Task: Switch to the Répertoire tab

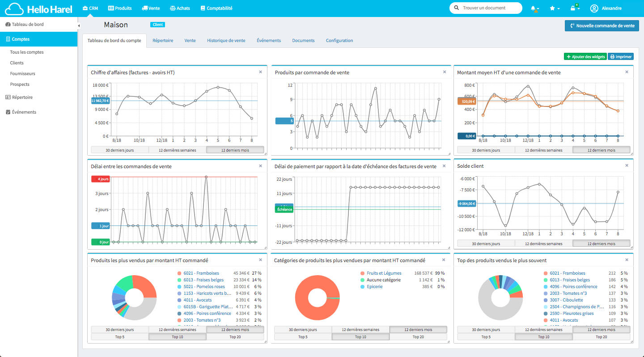Action: coord(163,41)
